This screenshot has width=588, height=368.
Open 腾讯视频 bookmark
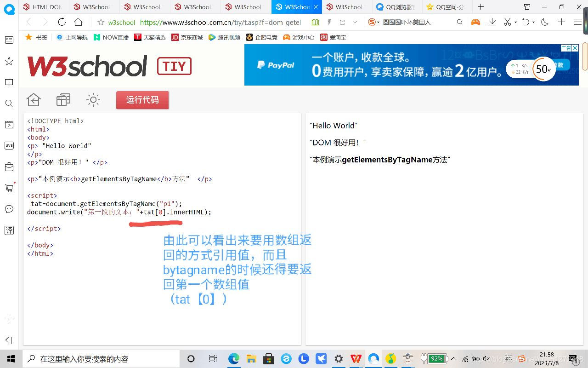click(225, 37)
